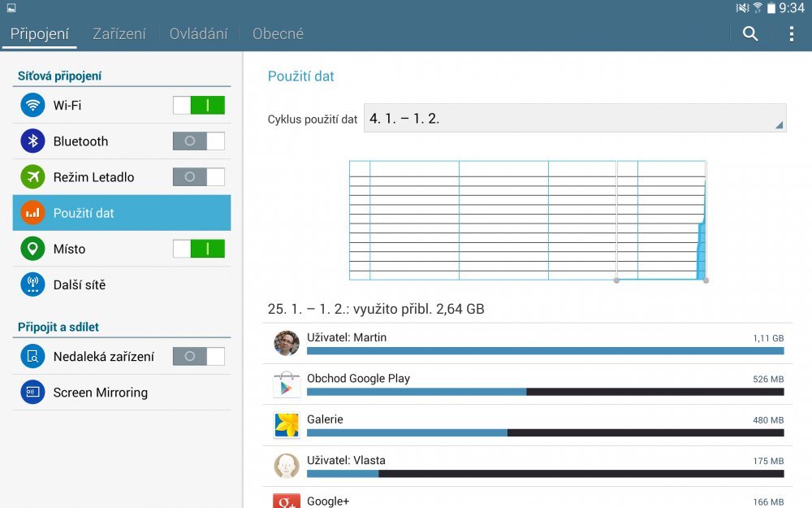Viewport: 812px width, 508px height.
Task: Tap the Obchod Google Play app icon
Action: tap(286, 384)
